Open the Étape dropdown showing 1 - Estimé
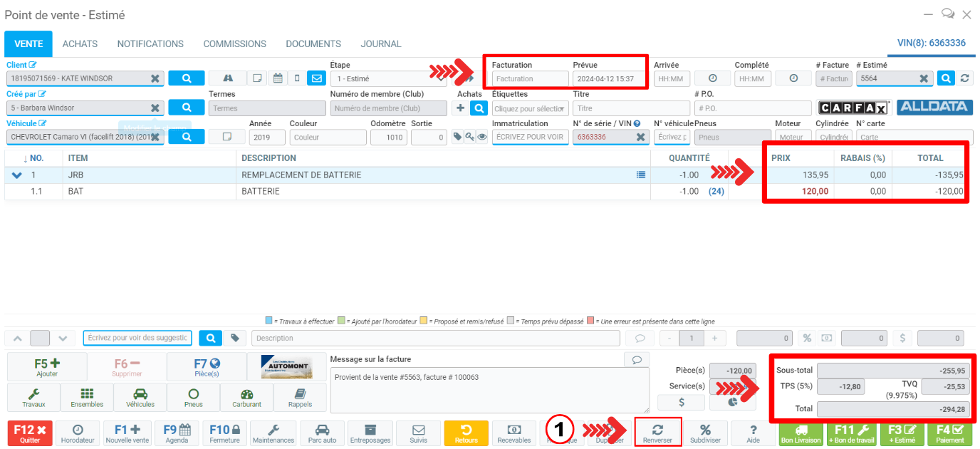Screen dimensions: 980x449 coord(388,78)
